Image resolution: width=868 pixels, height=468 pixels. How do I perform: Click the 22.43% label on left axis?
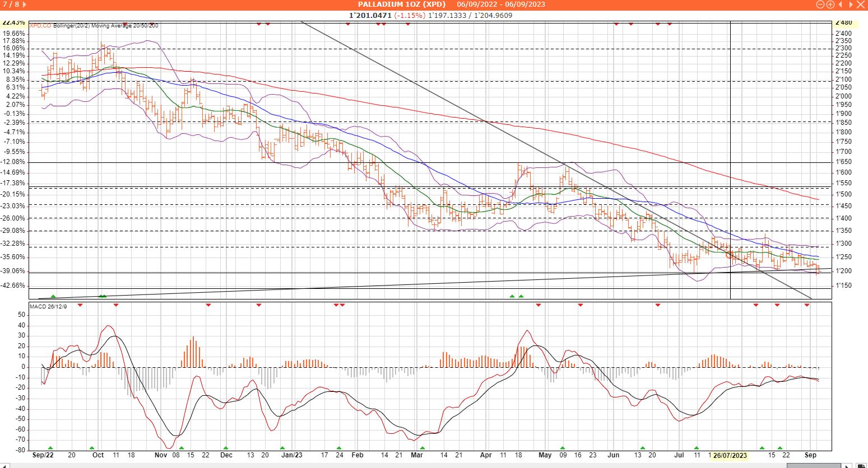click(x=13, y=23)
